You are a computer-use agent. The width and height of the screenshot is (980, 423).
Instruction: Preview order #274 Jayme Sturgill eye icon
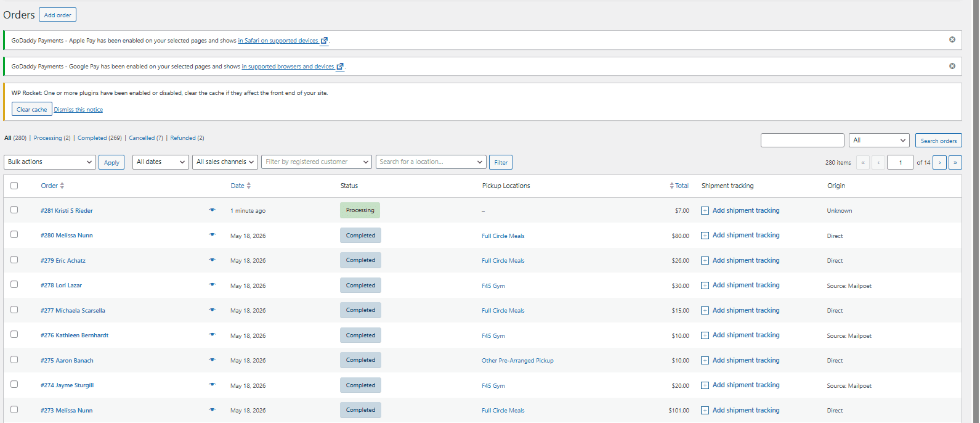coord(212,385)
